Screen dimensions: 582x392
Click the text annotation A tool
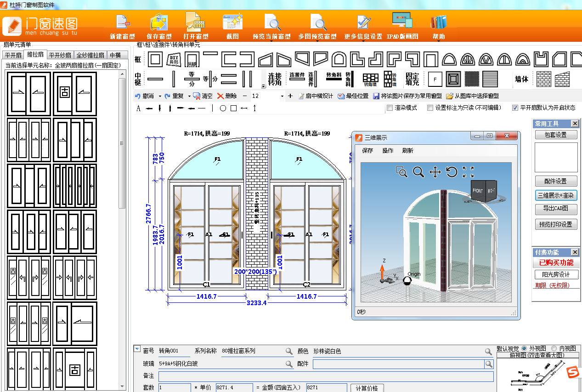tap(138, 108)
